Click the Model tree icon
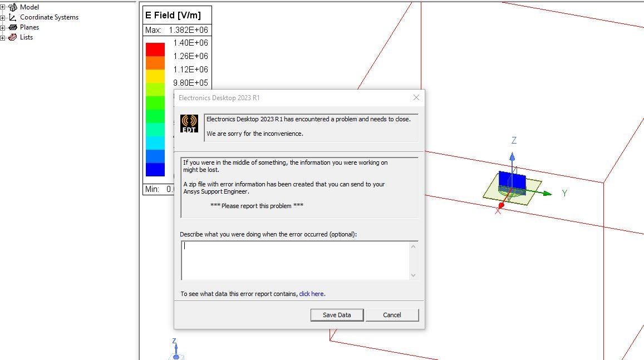644x360 pixels. pyautogui.click(x=13, y=7)
